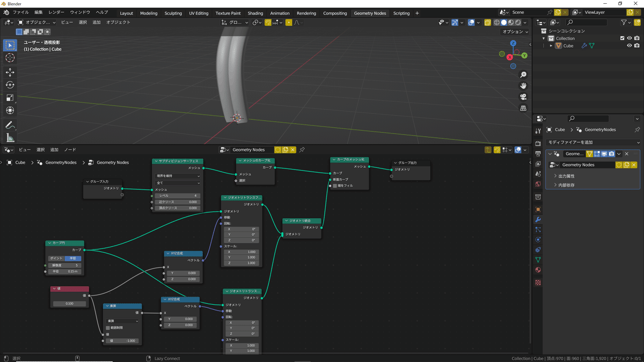Collapse the Collection tree item
This screenshot has height=362, width=644.
point(544,39)
